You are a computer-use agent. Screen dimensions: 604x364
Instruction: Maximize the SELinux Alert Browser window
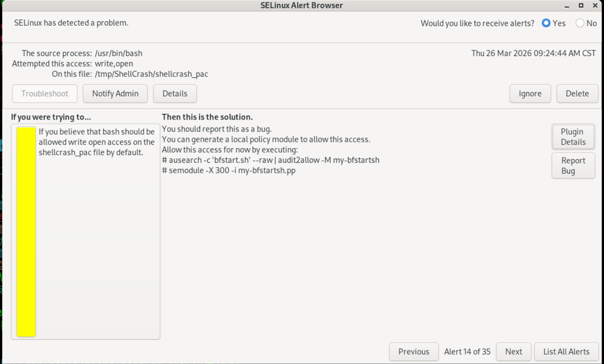(x=581, y=6)
